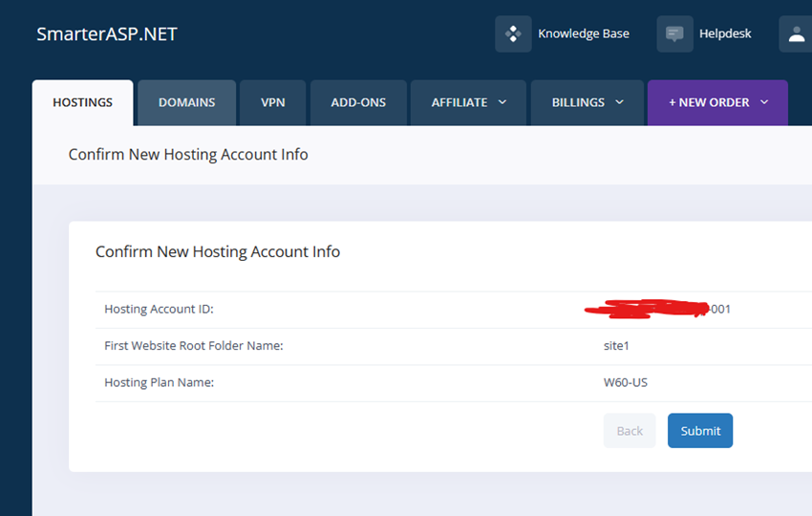This screenshot has width=812, height=516.
Task: Click the Billings chevron arrow
Action: click(x=619, y=102)
